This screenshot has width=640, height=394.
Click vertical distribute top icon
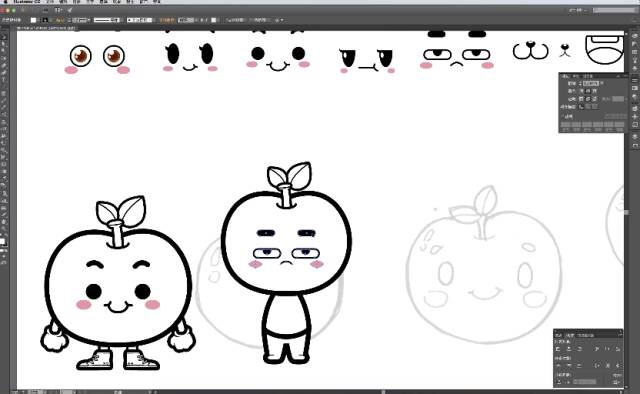(558, 365)
